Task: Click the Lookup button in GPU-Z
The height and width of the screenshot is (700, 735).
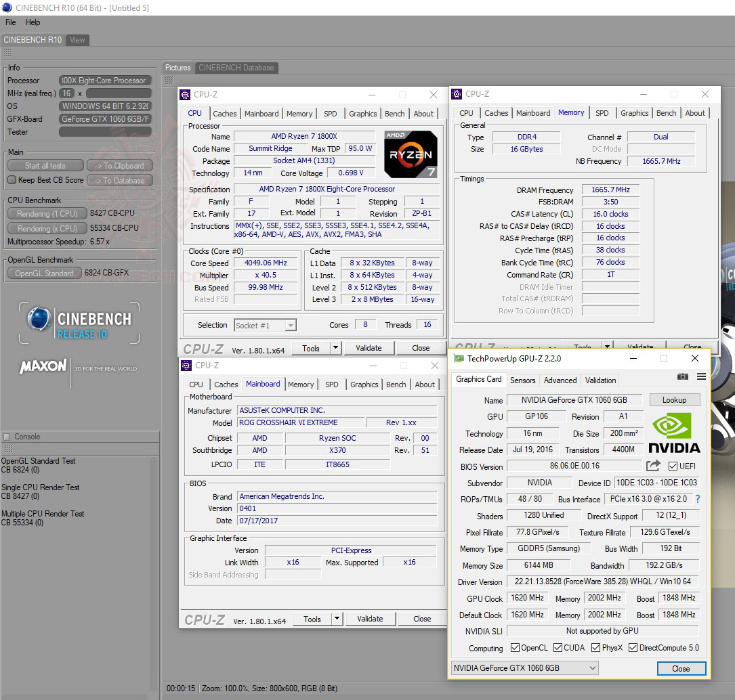Action: coord(674,399)
